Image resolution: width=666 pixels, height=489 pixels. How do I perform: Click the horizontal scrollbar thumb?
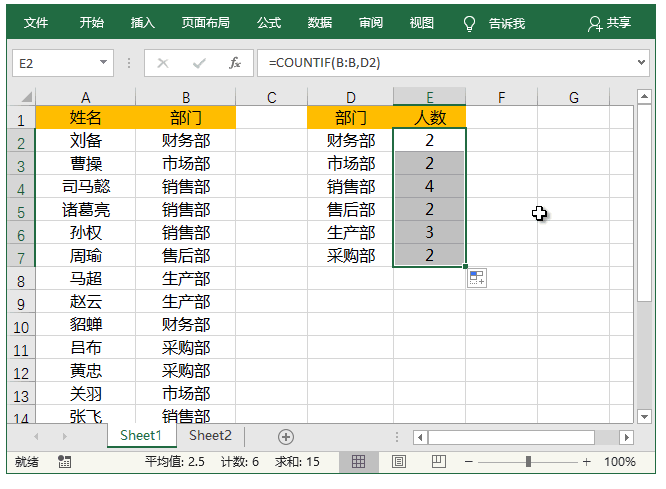511,437
